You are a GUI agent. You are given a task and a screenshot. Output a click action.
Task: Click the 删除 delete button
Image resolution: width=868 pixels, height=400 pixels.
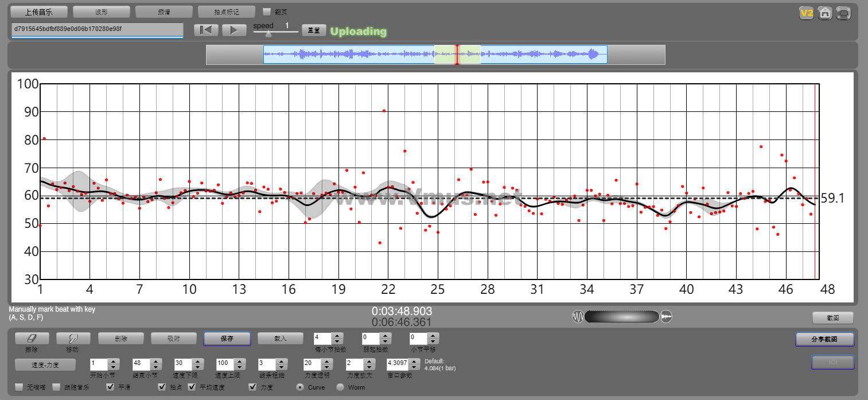click(x=121, y=339)
